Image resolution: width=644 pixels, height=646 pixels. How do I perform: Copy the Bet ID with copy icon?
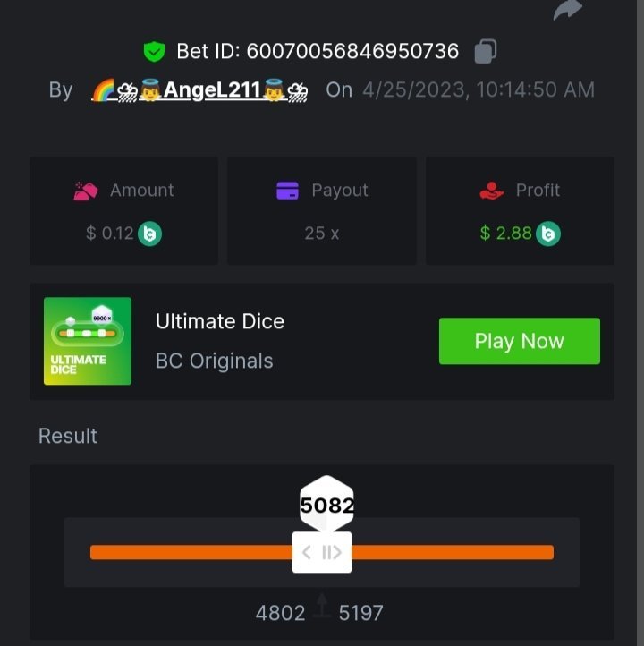486,52
